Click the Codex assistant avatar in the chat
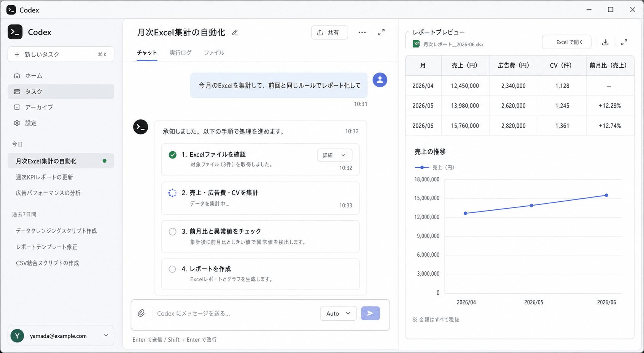This screenshot has width=644, height=353. (140, 127)
